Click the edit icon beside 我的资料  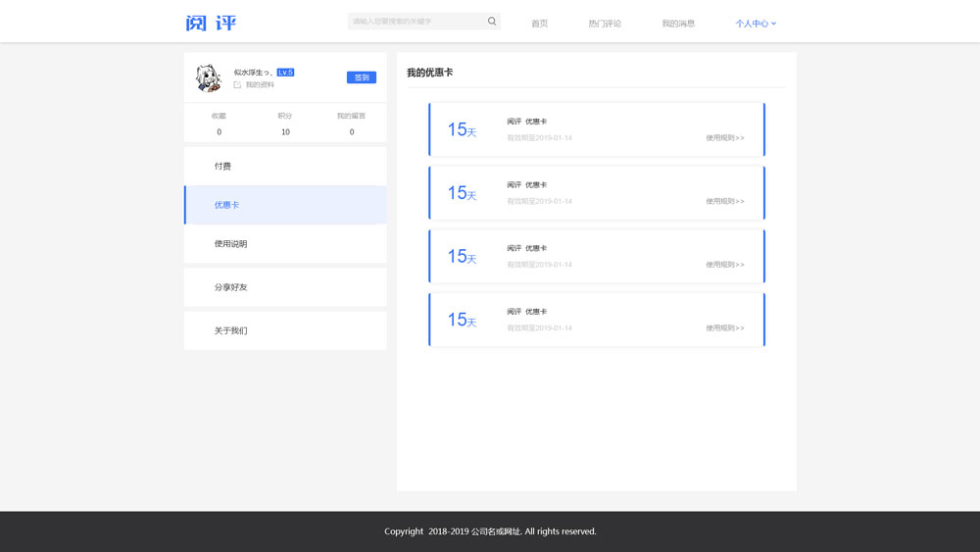pyautogui.click(x=237, y=85)
